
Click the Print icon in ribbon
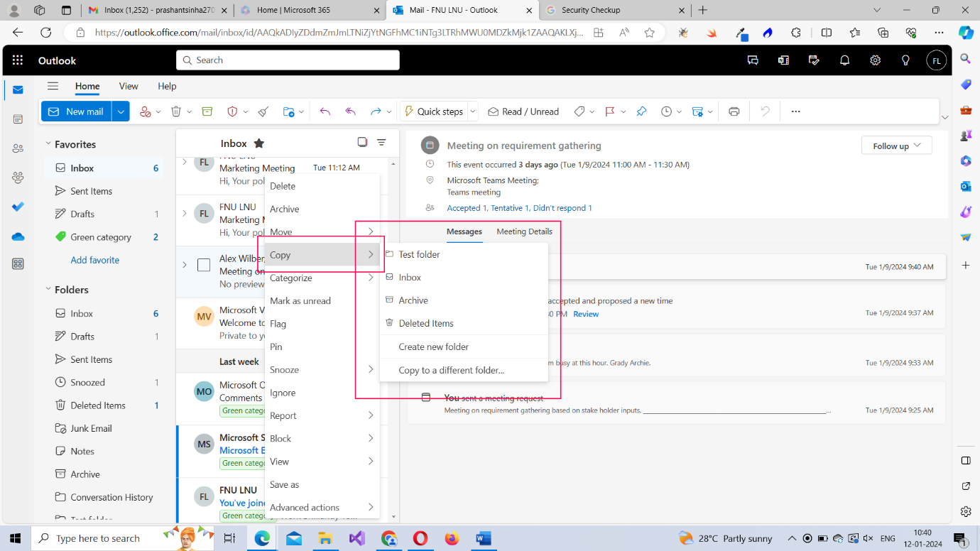click(734, 111)
